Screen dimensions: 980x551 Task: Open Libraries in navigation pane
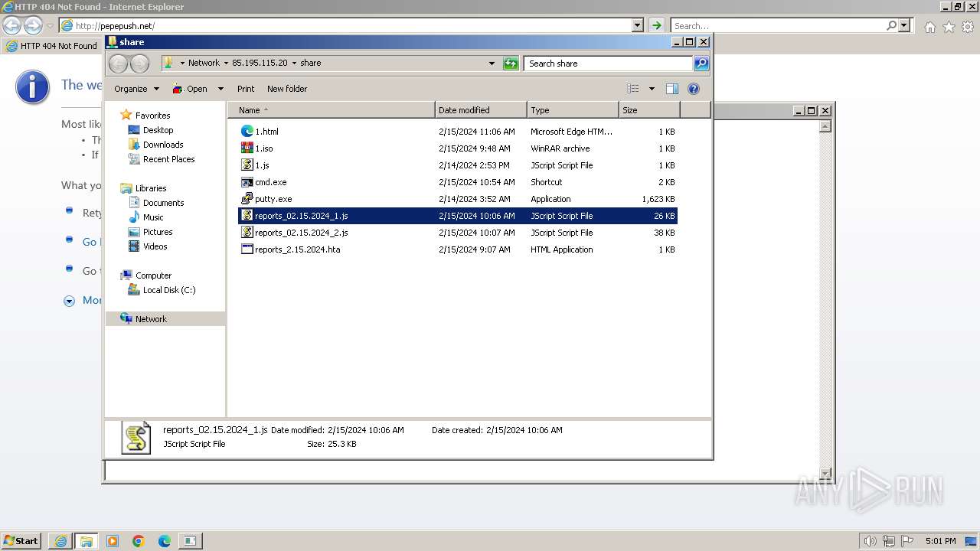pyautogui.click(x=151, y=188)
